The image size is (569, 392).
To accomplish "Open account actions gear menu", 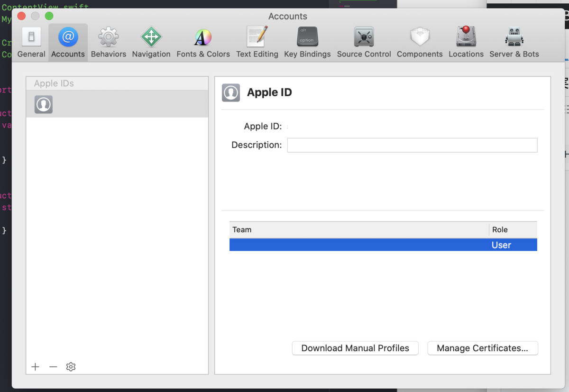I will click(71, 367).
